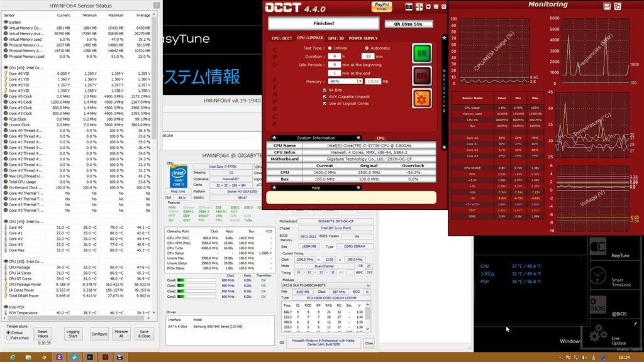Click the Save & Close button
The image size is (644, 362).
coord(144,334)
